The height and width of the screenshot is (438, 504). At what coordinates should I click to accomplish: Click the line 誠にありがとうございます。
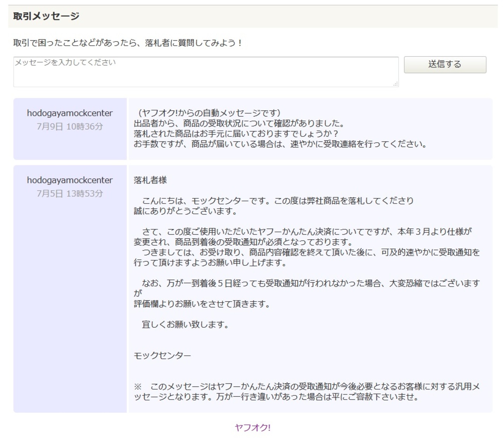click(x=185, y=211)
